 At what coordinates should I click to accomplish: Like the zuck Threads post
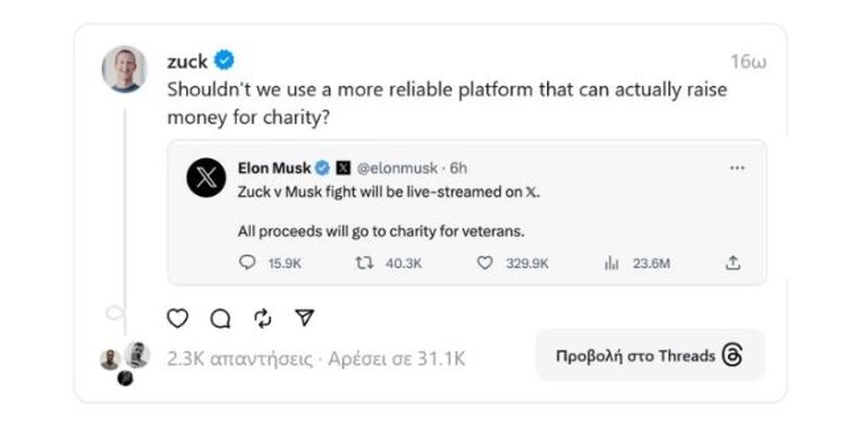[178, 318]
